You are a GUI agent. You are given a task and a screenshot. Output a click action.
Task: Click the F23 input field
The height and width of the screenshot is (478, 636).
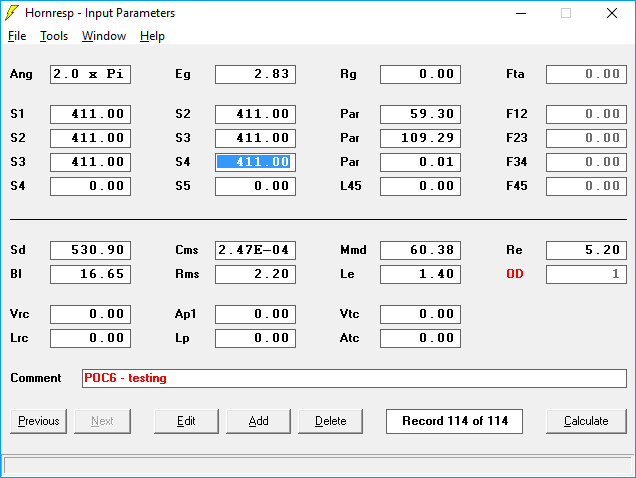(x=586, y=138)
